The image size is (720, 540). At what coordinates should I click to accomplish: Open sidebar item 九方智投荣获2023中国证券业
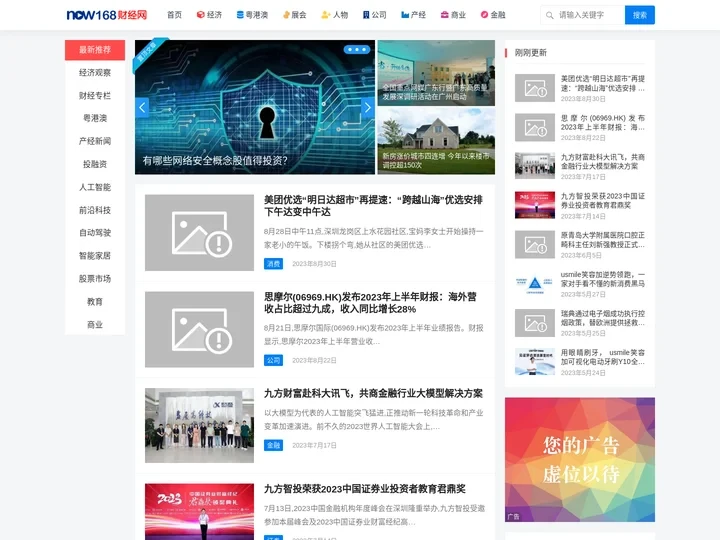[x=602, y=201]
